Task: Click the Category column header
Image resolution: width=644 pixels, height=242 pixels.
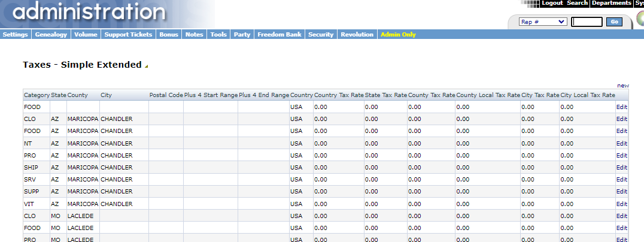Action: (x=37, y=95)
